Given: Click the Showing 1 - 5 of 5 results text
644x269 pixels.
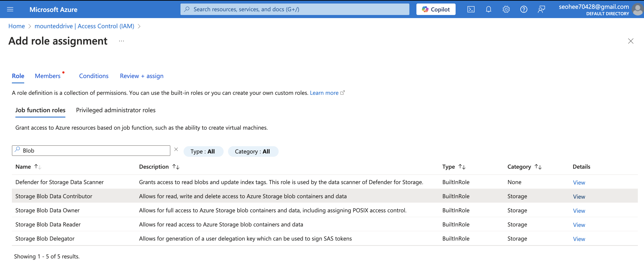Looking at the screenshot, I should pyautogui.click(x=47, y=256).
